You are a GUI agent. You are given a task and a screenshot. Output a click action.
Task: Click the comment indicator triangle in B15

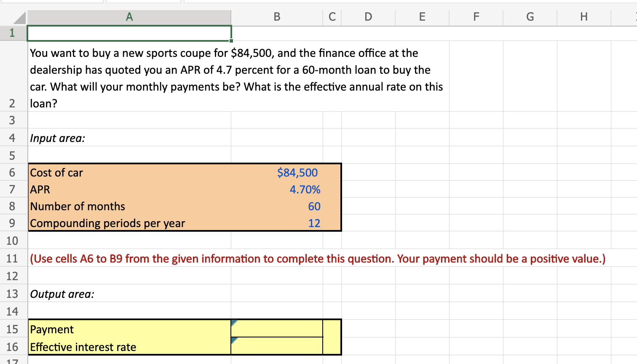pyautogui.click(x=234, y=322)
